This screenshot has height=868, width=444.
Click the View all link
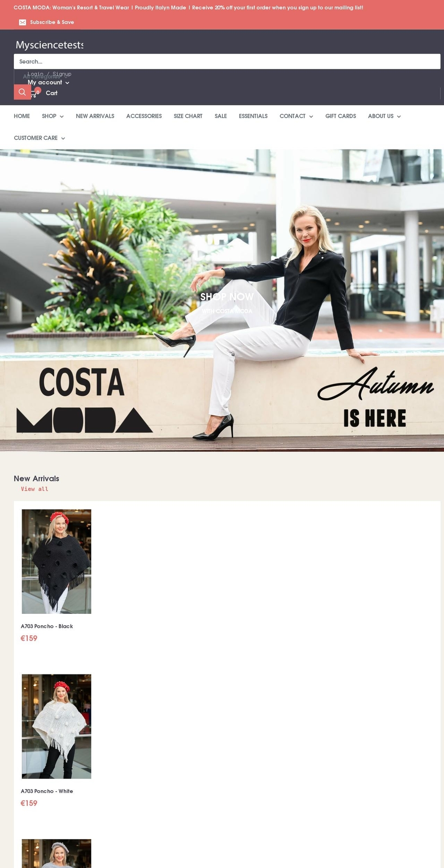coord(34,489)
